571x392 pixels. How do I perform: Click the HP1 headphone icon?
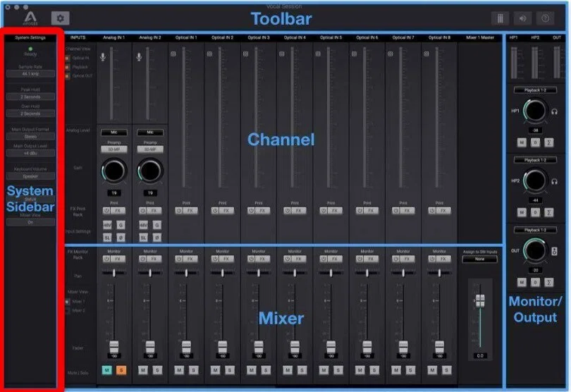coord(554,112)
